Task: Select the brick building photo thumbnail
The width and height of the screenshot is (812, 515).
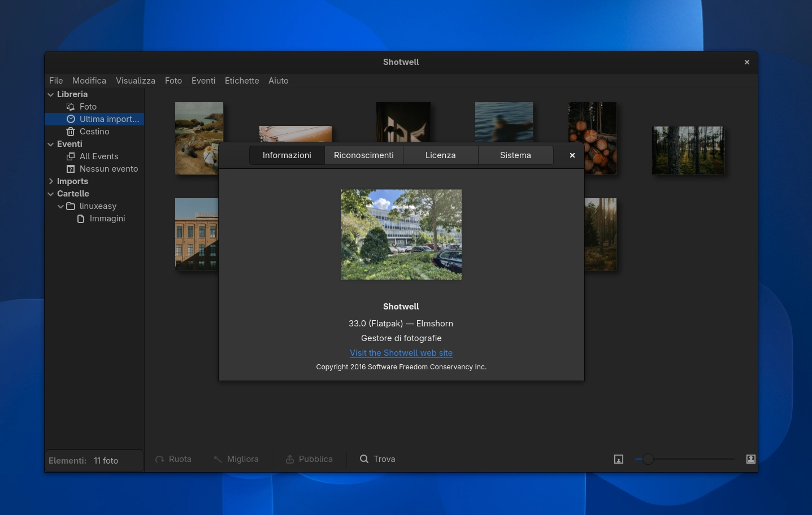Action: coord(197,234)
